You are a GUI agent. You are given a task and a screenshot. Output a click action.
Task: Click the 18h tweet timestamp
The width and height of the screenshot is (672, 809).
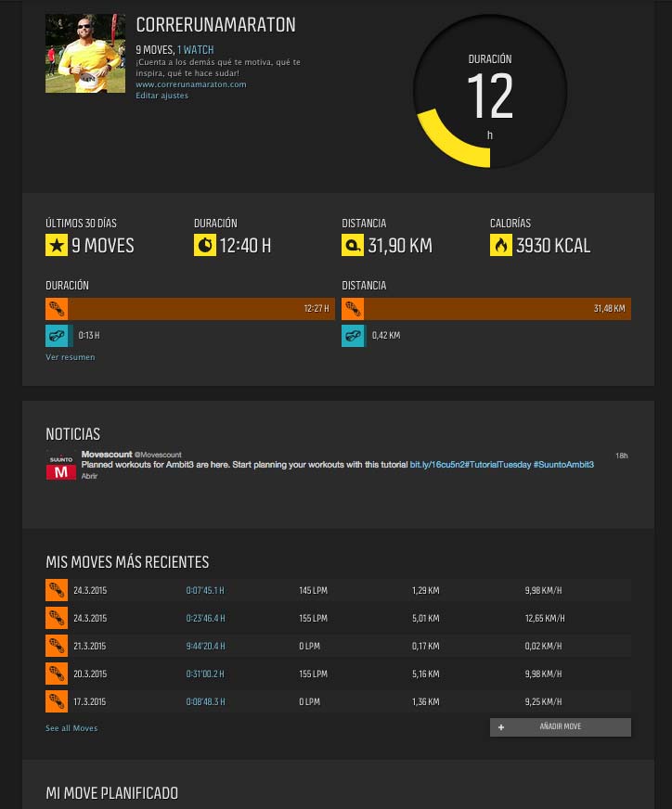(x=622, y=456)
